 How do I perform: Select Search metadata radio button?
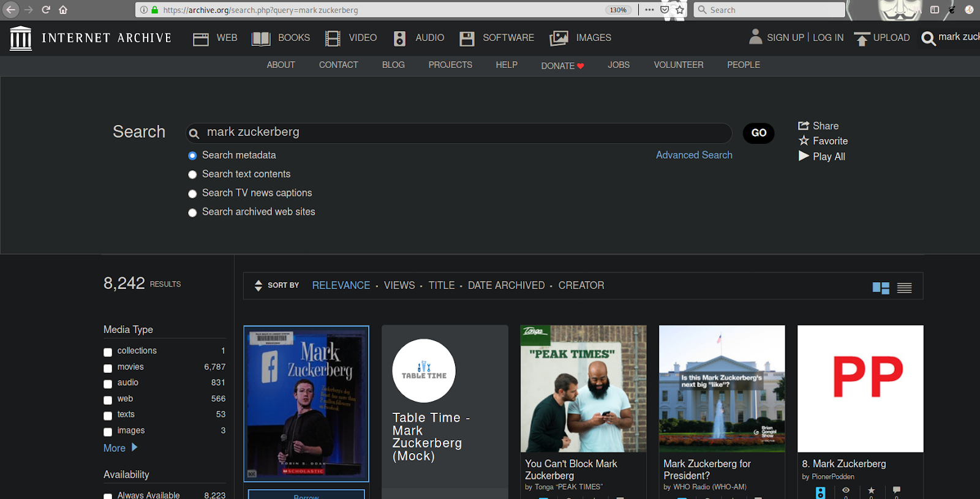[192, 156]
